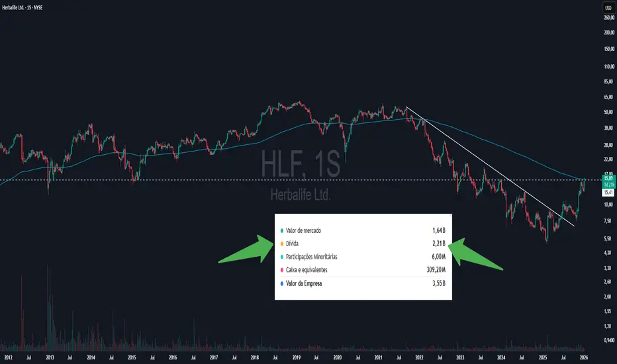Click the 3,30 price axis label
The width and height of the screenshot is (617, 364).
(x=608, y=268)
